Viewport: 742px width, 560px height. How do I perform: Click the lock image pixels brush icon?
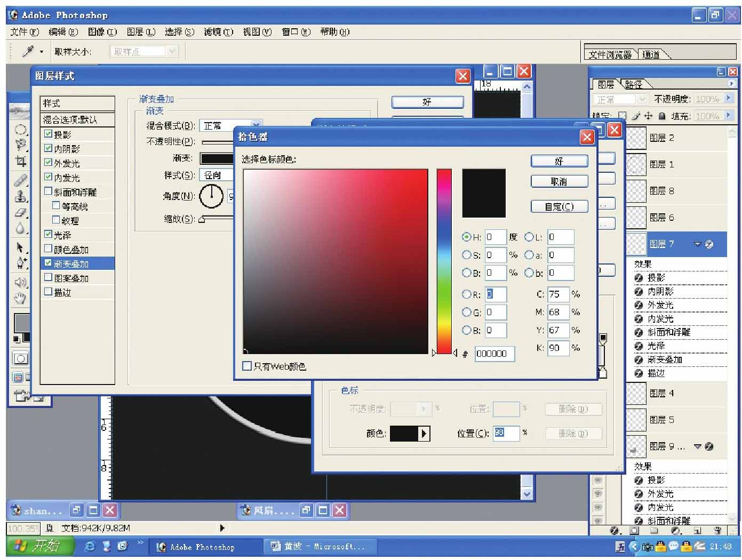coord(635,116)
